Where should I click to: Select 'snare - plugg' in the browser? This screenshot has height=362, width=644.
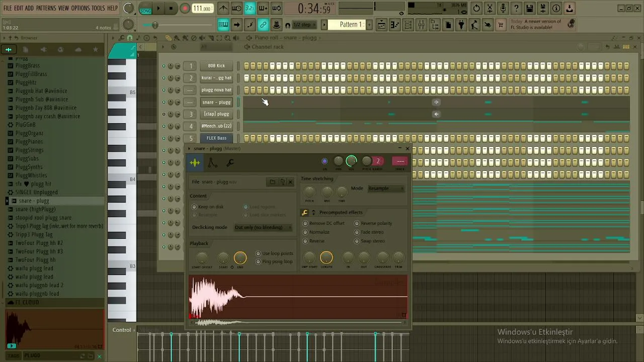(x=34, y=201)
